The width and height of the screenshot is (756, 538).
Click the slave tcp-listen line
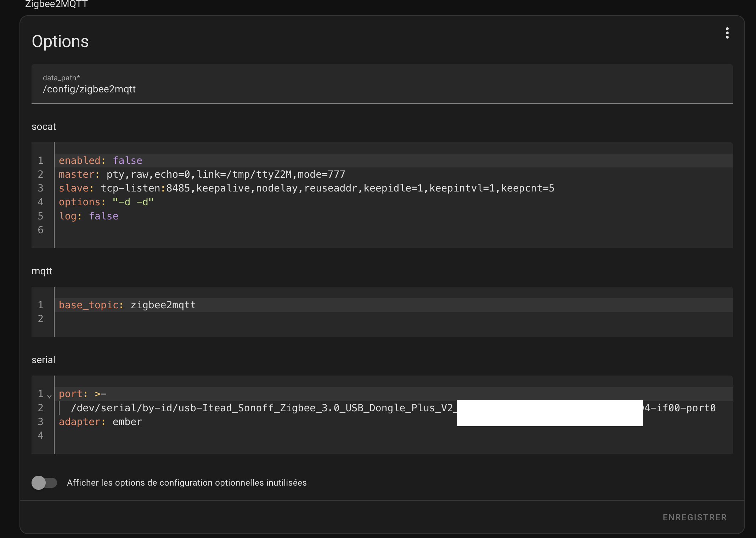tap(306, 188)
